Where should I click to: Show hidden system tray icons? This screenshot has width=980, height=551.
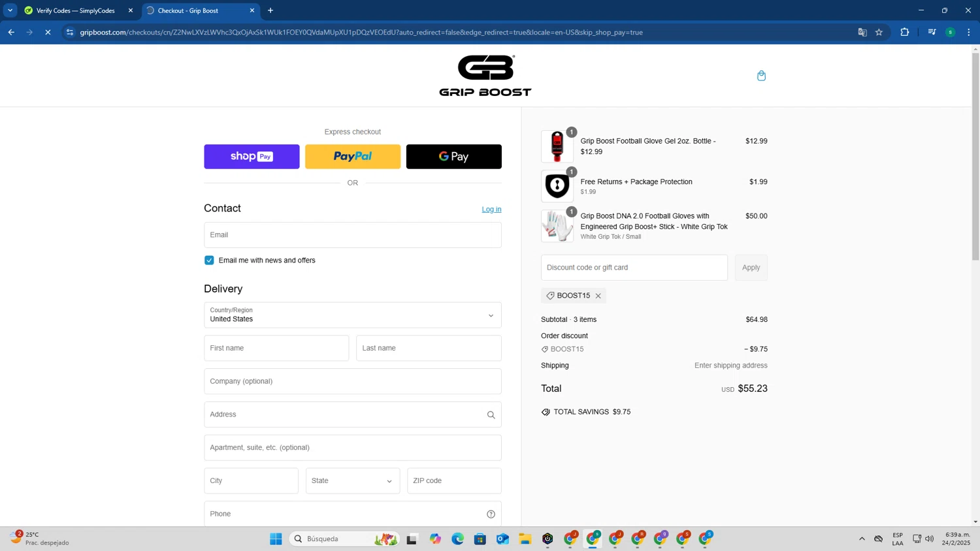pyautogui.click(x=862, y=539)
